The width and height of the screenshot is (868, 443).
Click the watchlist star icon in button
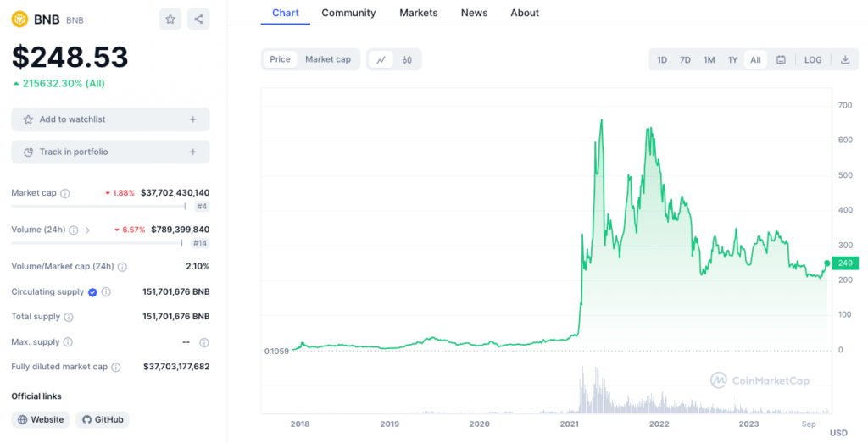pos(28,119)
